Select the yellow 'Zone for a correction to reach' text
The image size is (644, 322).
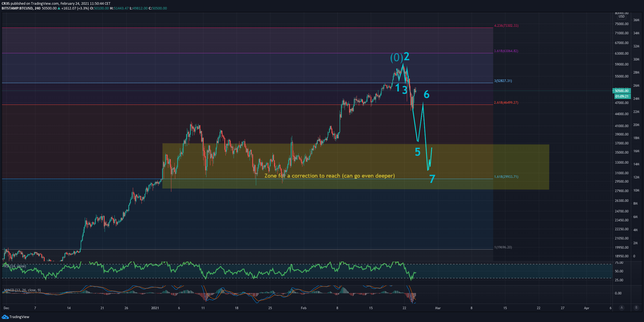pos(330,176)
